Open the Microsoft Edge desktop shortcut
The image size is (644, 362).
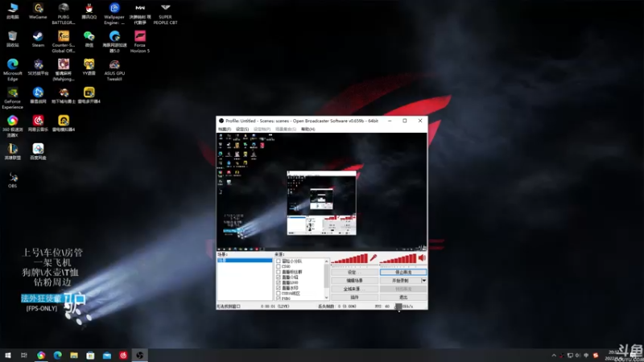pyautogui.click(x=12, y=70)
